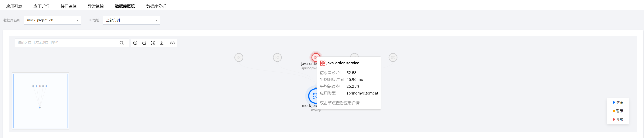Click the minimap overview thumbnail
Screen dimensions: 644x138
[40, 101]
